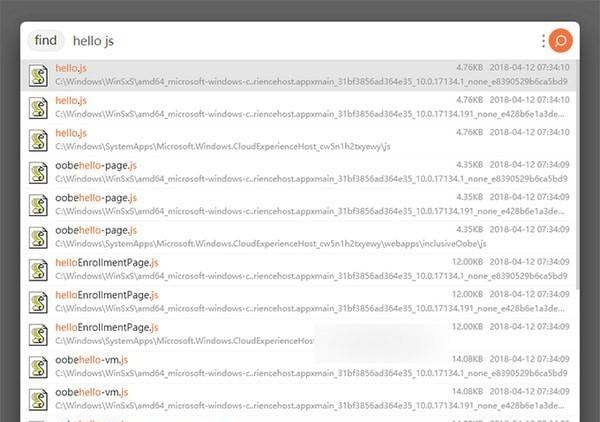Click the 4.76KB size on the highlighted first row
This screenshot has height=422, width=600.
470,67
